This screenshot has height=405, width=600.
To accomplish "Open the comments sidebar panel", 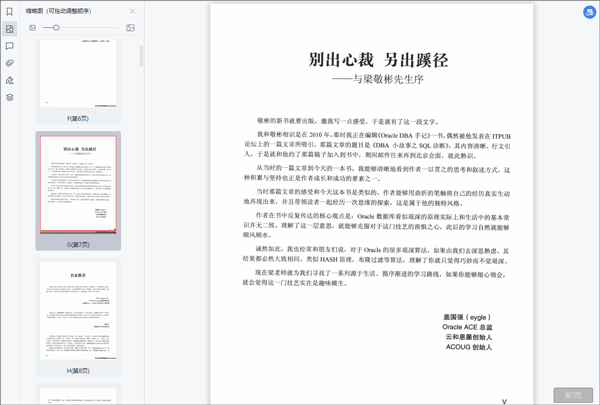I will point(10,46).
